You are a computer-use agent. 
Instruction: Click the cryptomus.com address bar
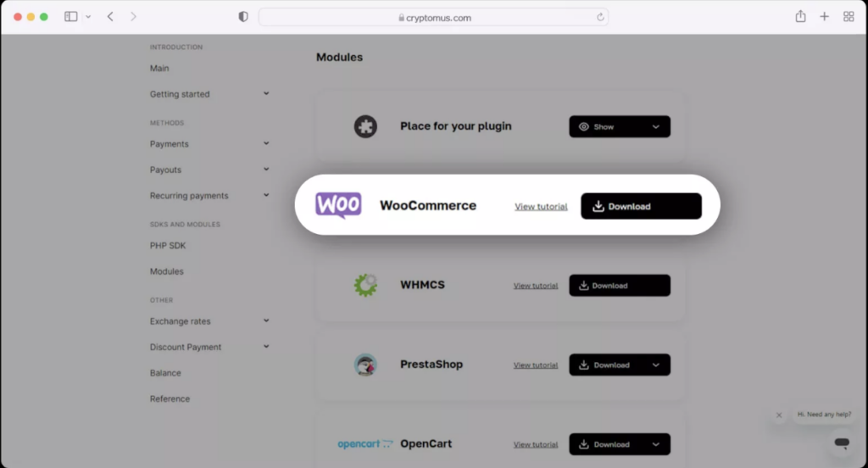pos(433,17)
